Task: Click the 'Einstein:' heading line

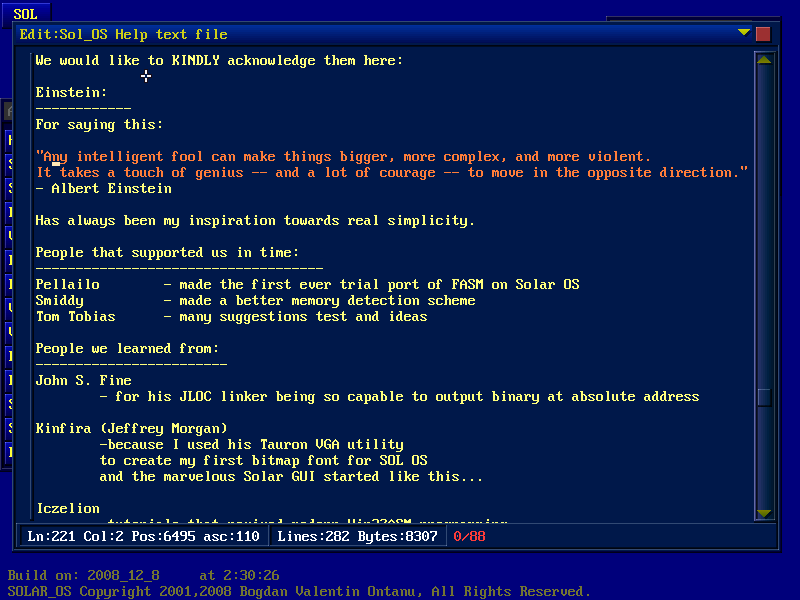Action: [x=71, y=92]
